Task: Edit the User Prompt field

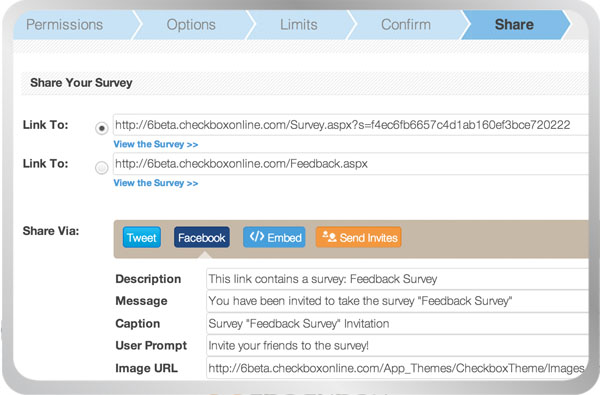Action: click(x=397, y=346)
